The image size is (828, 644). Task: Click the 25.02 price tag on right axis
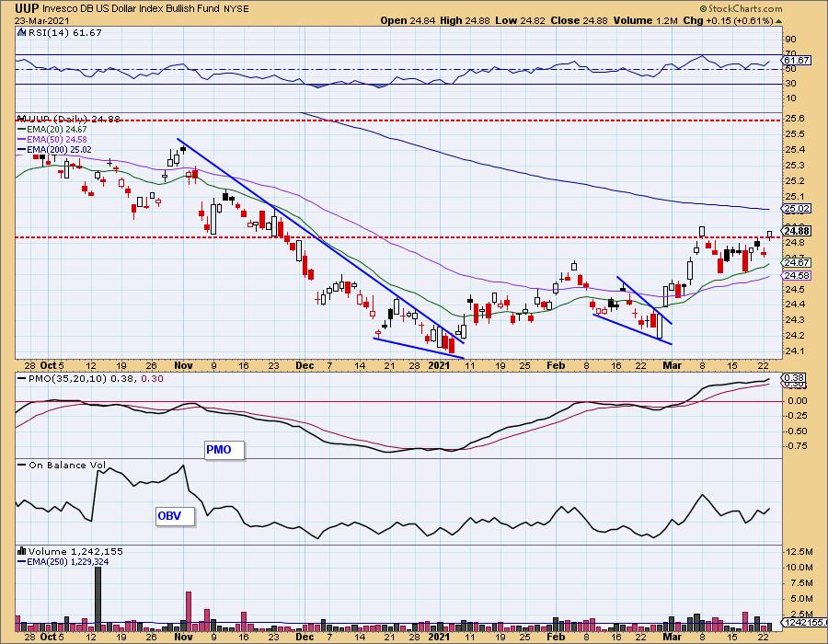pyautogui.click(x=798, y=209)
